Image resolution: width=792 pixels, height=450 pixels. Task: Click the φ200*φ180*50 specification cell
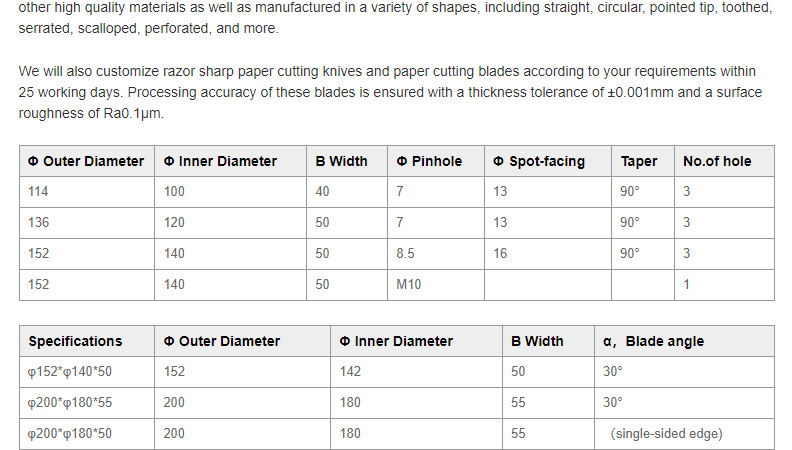(70, 433)
